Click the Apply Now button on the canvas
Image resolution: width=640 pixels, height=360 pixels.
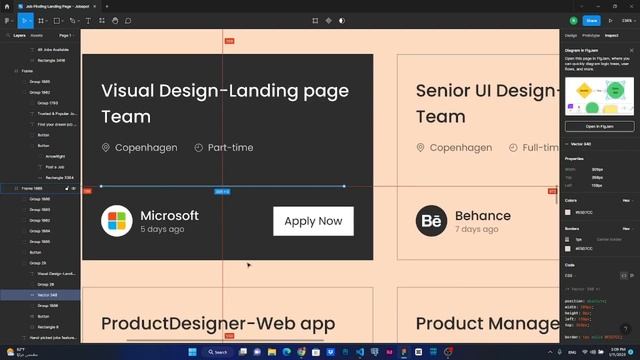click(x=313, y=221)
